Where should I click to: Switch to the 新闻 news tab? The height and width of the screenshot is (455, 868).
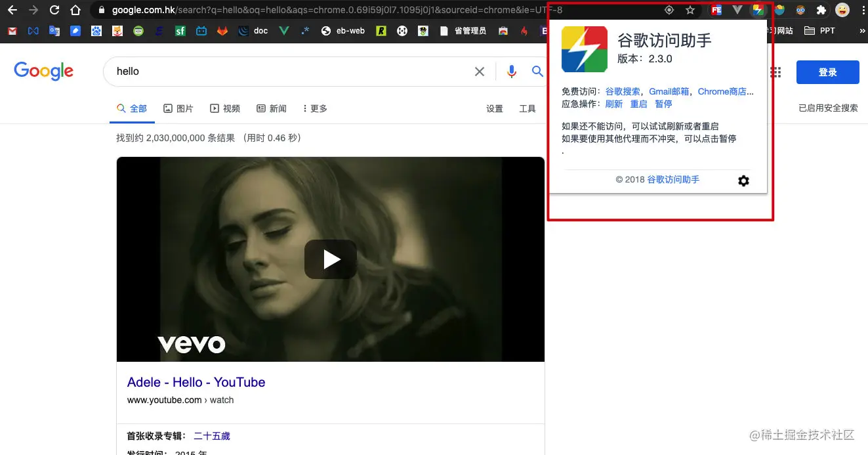(x=272, y=108)
